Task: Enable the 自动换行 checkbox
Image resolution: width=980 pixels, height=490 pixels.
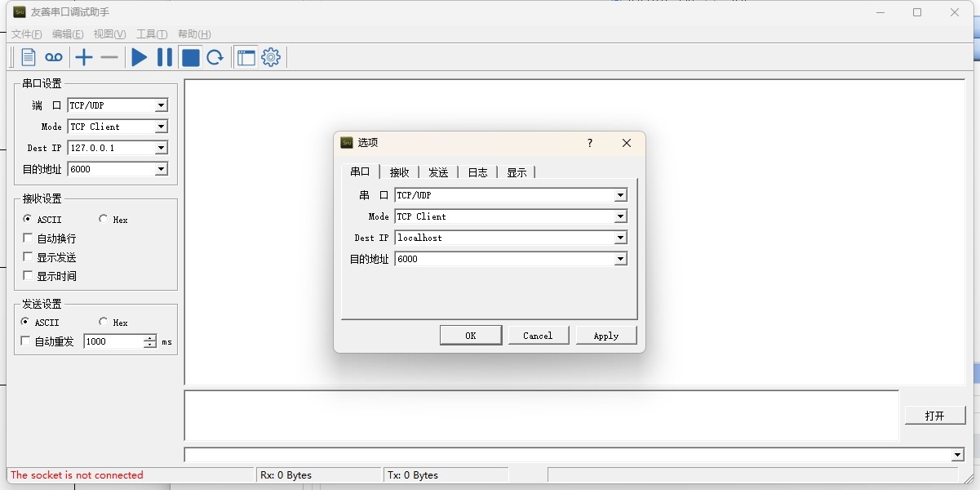Action: tap(29, 238)
